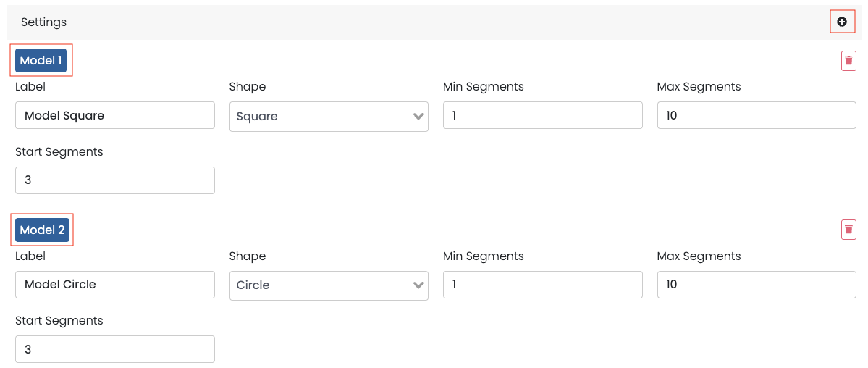
Task: Click Model 1 Max Segments input
Action: click(x=756, y=115)
